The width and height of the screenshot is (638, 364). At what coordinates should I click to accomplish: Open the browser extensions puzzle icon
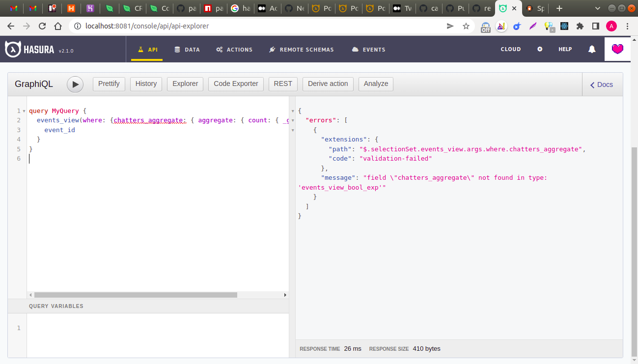[x=580, y=27]
